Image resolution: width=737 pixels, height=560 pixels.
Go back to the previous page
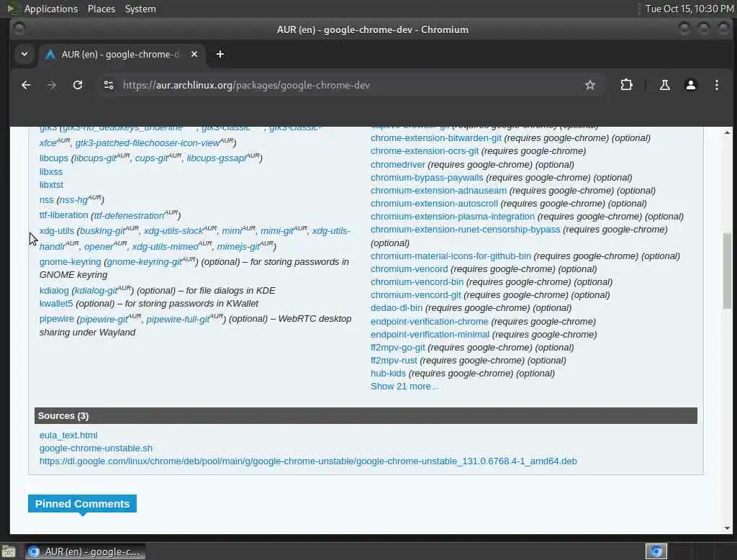tap(26, 85)
